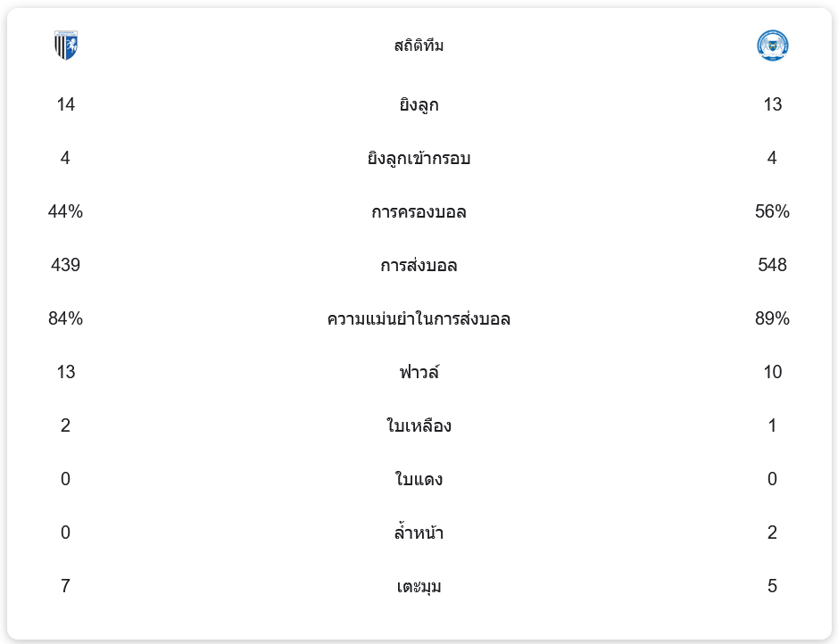
Task: Click the ใบเหลือง stat label
Action: pyautogui.click(x=419, y=426)
